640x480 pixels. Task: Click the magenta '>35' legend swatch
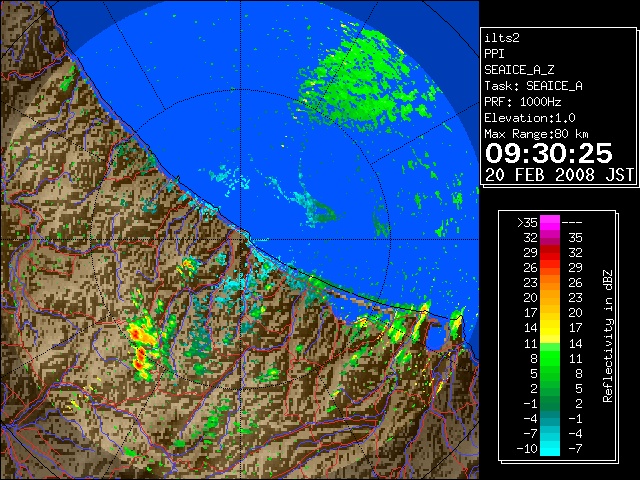click(550, 222)
